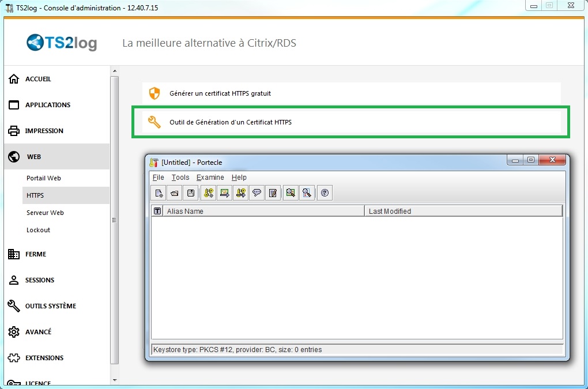The image size is (588, 389).
Task: Select the Portail Web sub-item
Action: click(x=66, y=178)
